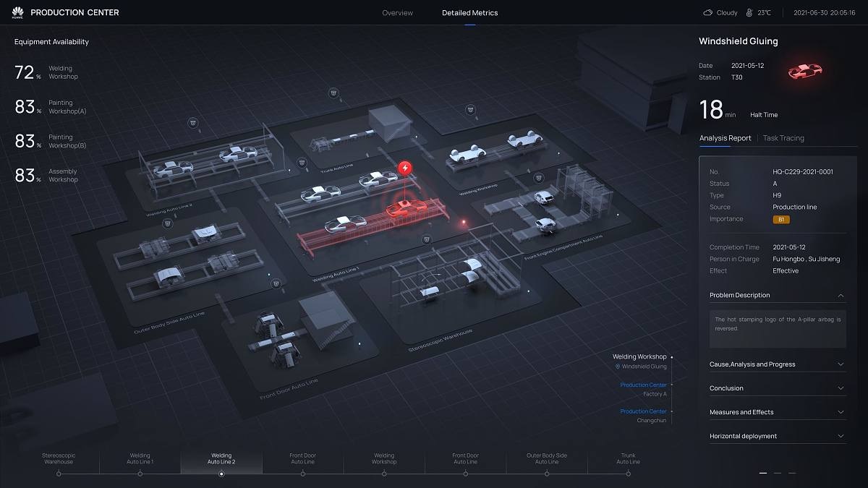Click the 23°C temperature reading
Image resolution: width=868 pixels, height=488 pixels.
pyautogui.click(x=764, y=13)
